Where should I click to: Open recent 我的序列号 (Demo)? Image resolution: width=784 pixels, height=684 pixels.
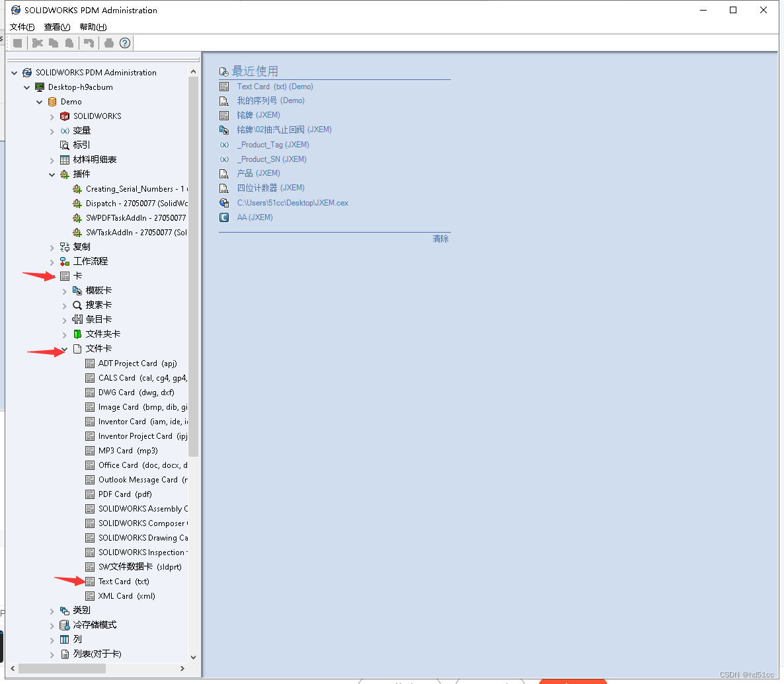point(270,100)
